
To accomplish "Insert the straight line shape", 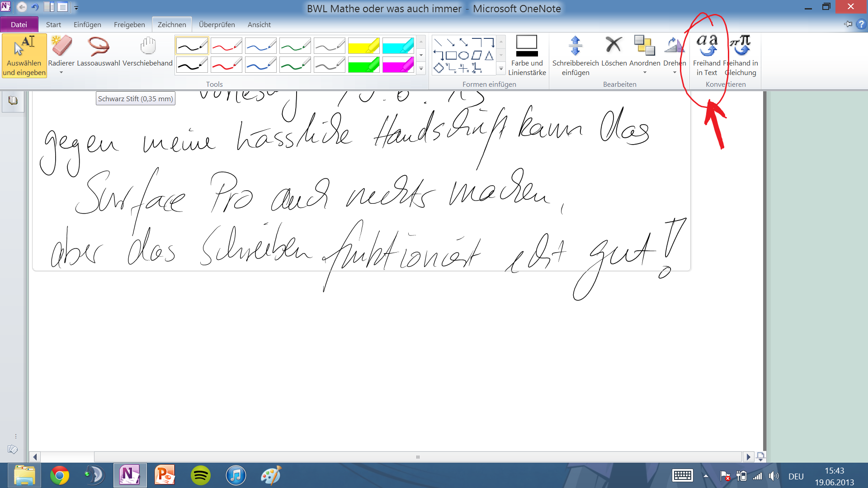I will coord(438,42).
